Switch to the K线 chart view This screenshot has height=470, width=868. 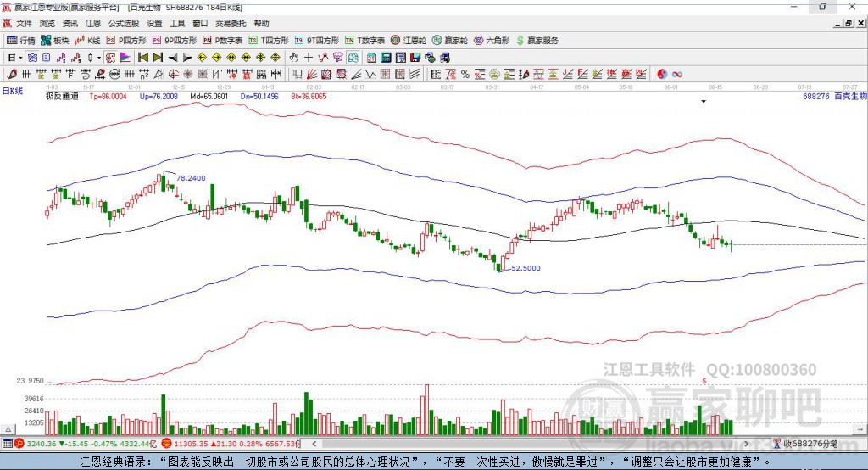click(87, 41)
